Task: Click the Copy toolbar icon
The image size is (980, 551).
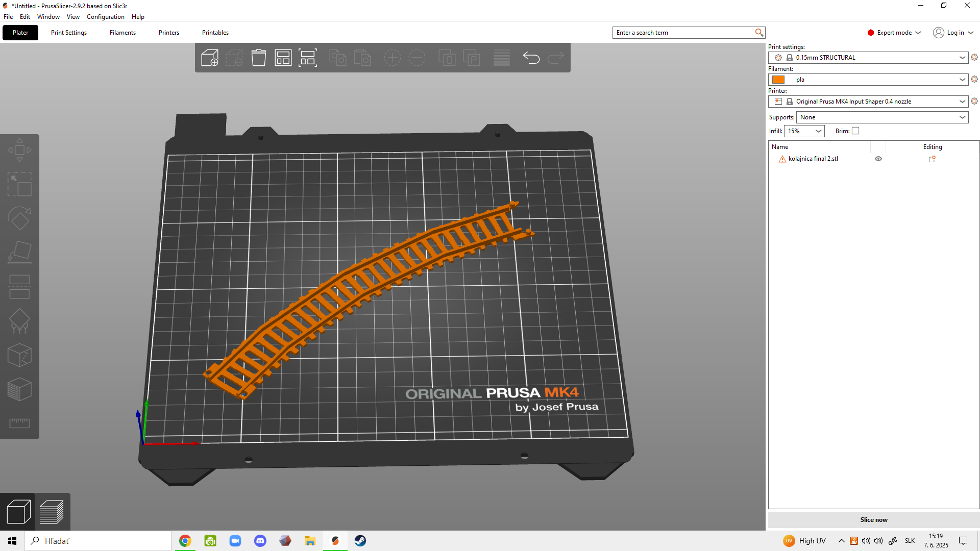Action: click(x=337, y=58)
